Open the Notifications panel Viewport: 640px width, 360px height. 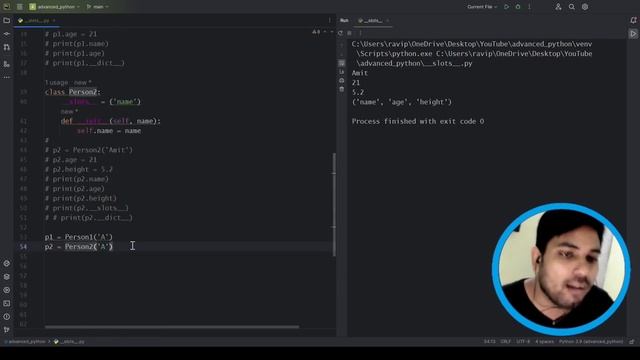[633, 20]
